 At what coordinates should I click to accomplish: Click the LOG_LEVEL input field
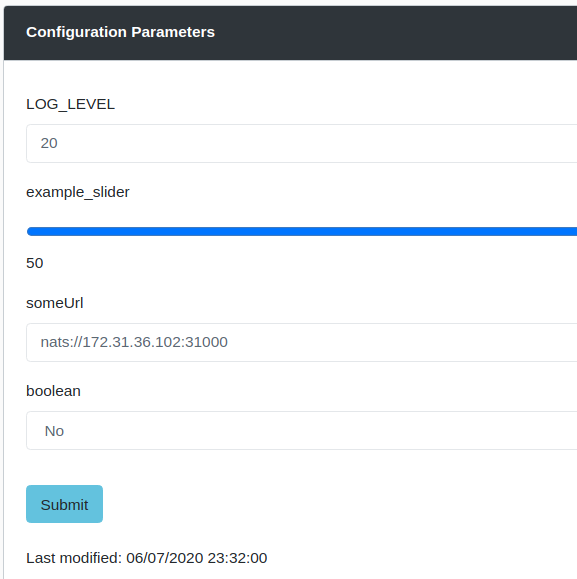click(x=302, y=143)
